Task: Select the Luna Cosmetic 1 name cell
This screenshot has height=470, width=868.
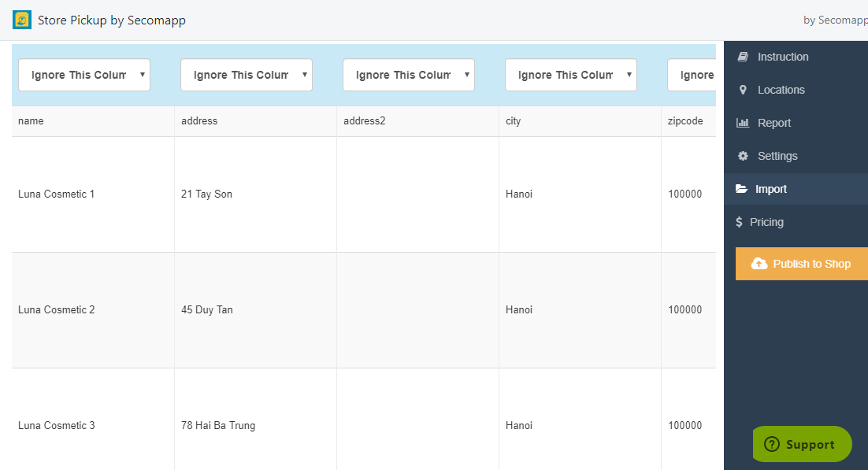Action: 93,194
